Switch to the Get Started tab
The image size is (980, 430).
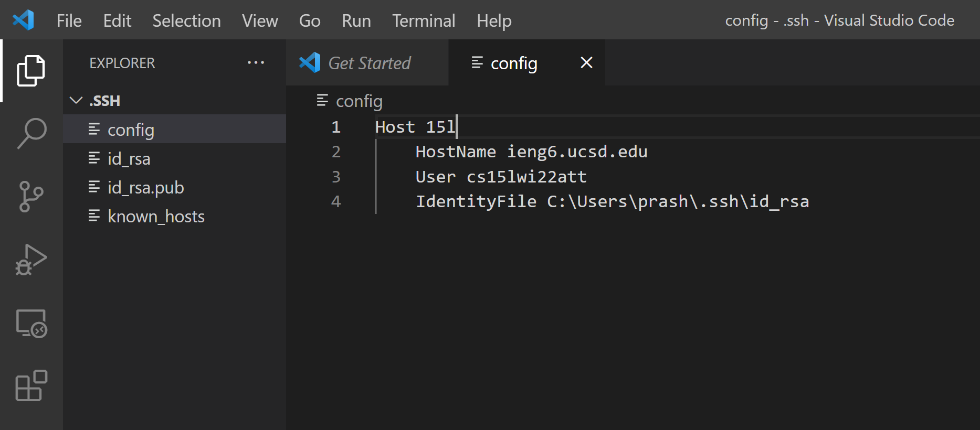click(367, 63)
